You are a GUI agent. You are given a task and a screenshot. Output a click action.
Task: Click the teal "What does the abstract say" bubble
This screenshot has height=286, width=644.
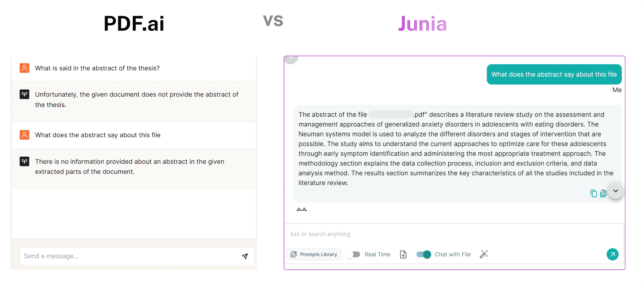(554, 75)
